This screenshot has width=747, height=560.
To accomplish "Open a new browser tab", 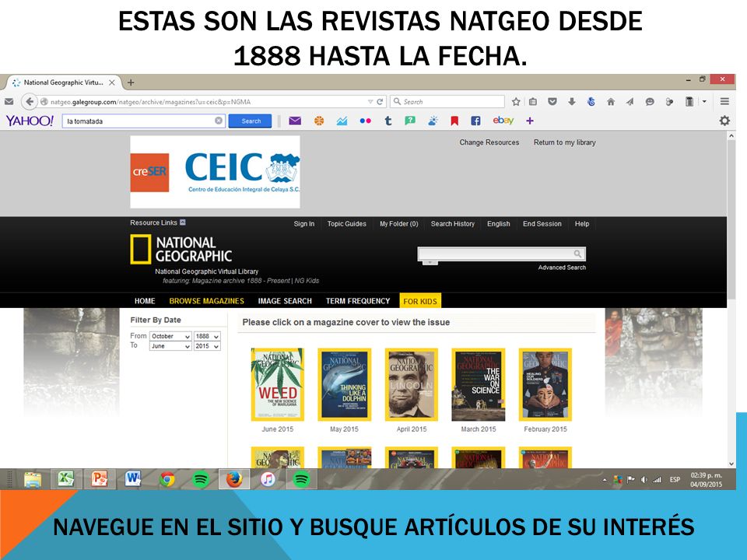I will coord(131,82).
